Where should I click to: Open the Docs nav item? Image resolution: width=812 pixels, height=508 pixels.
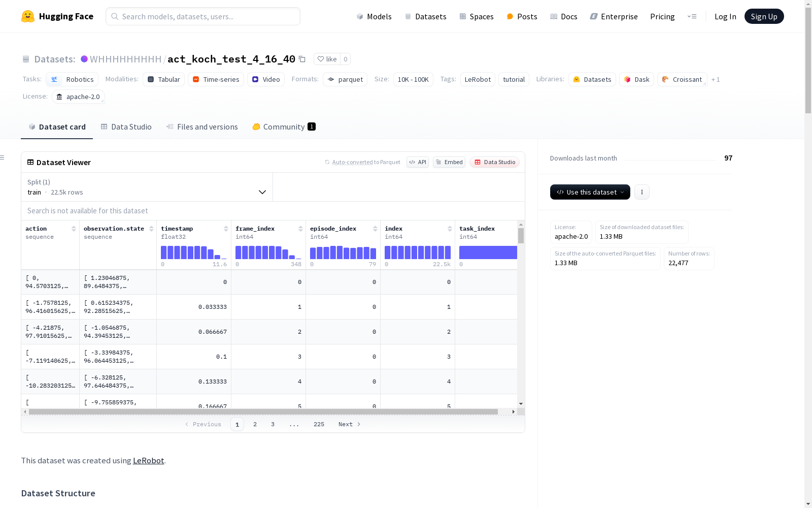(564, 16)
